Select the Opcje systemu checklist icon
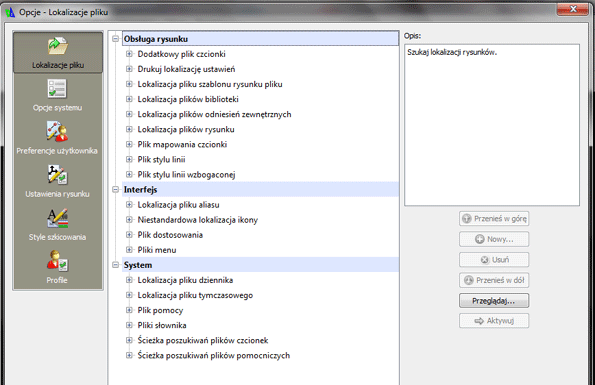The height and width of the screenshot is (385, 595). pyautogui.click(x=57, y=89)
